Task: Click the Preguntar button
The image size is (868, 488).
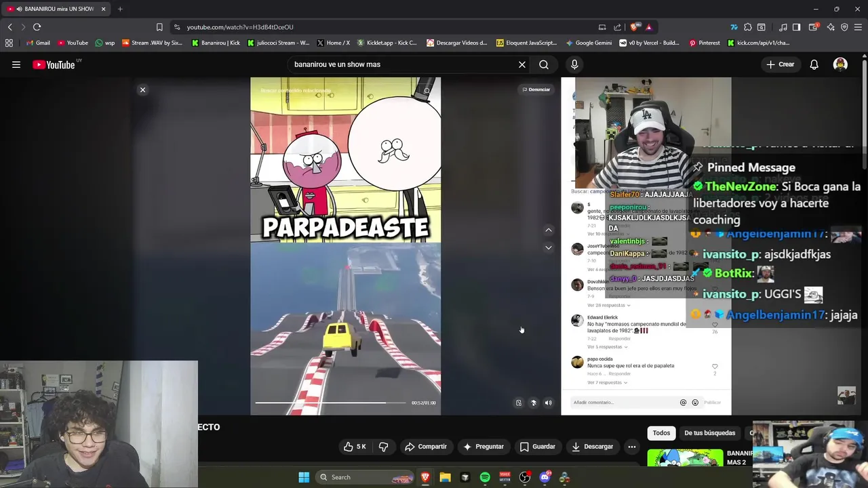Action: (x=483, y=447)
